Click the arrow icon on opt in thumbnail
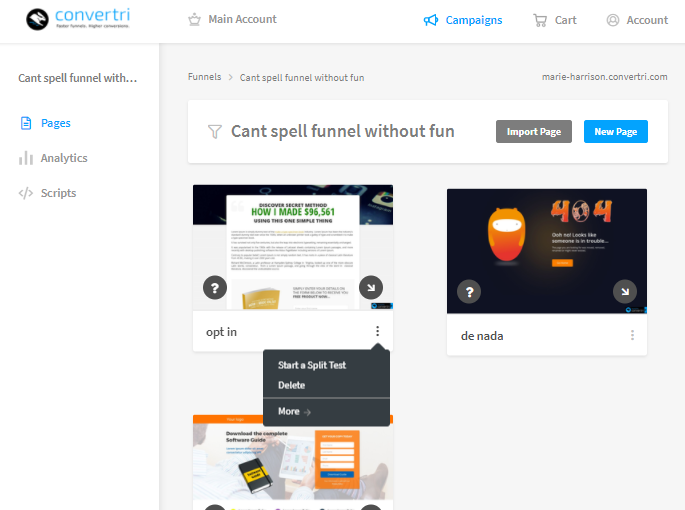 pyautogui.click(x=371, y=288)
